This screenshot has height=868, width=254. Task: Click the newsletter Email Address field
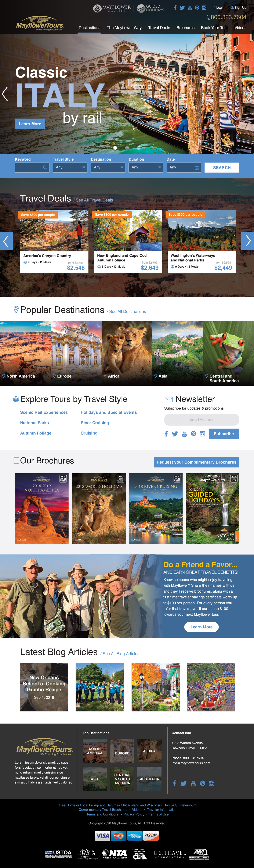(x=202, y=419)
